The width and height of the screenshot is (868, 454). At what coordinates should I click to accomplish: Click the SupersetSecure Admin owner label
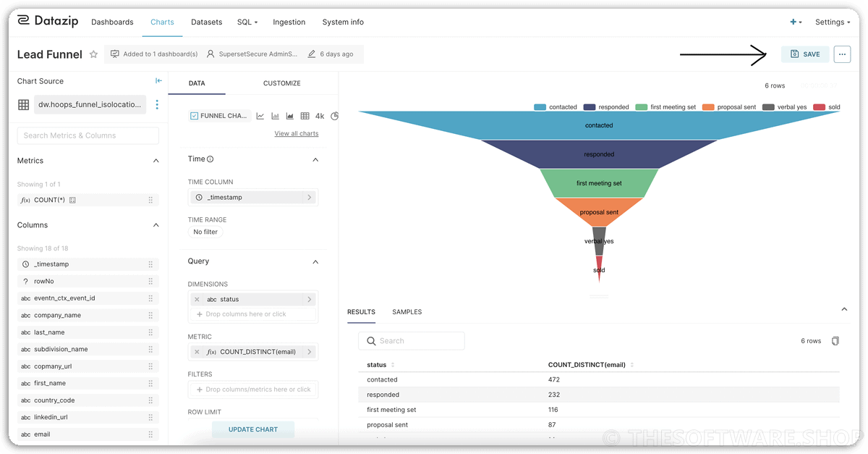pos(252,54)
